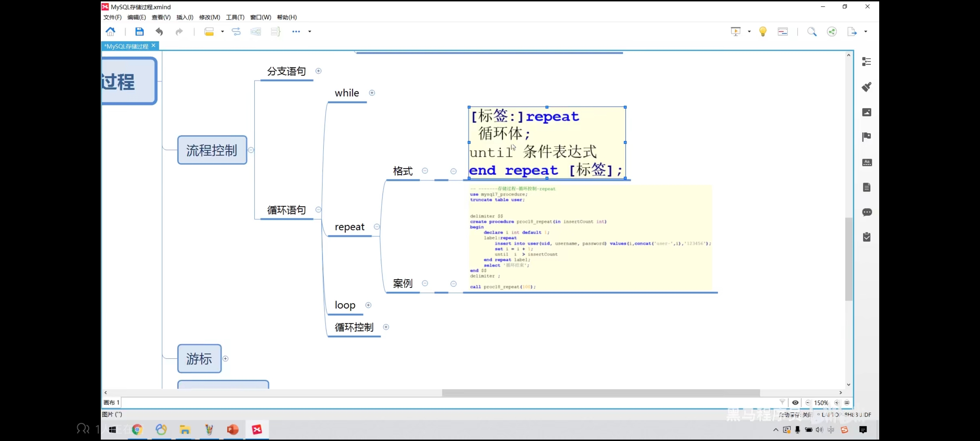Collapse the repeat topic branch
980x441 pixels.
tap(377, 227)
